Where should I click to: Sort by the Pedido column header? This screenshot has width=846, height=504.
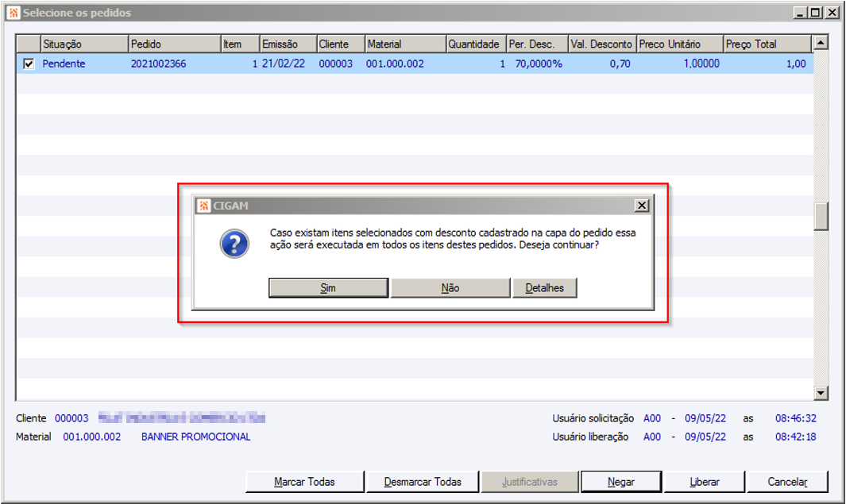click(x=175, y=44)
